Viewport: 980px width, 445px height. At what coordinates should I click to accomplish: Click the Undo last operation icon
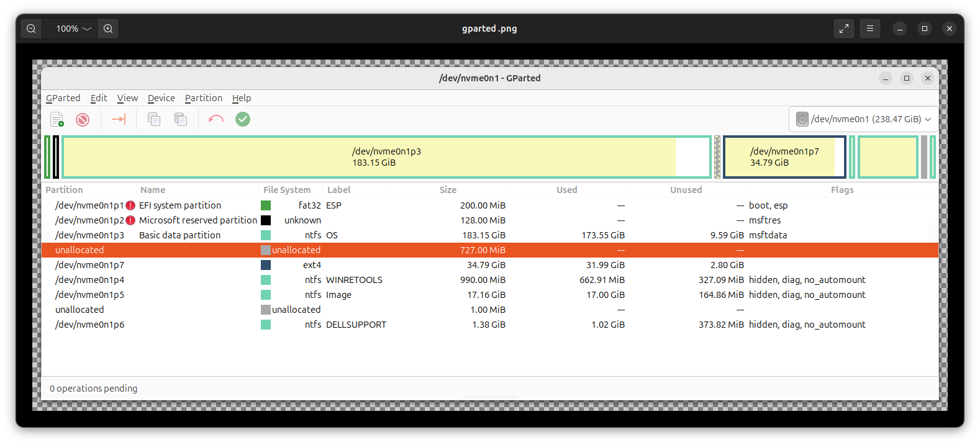[216, 119]
